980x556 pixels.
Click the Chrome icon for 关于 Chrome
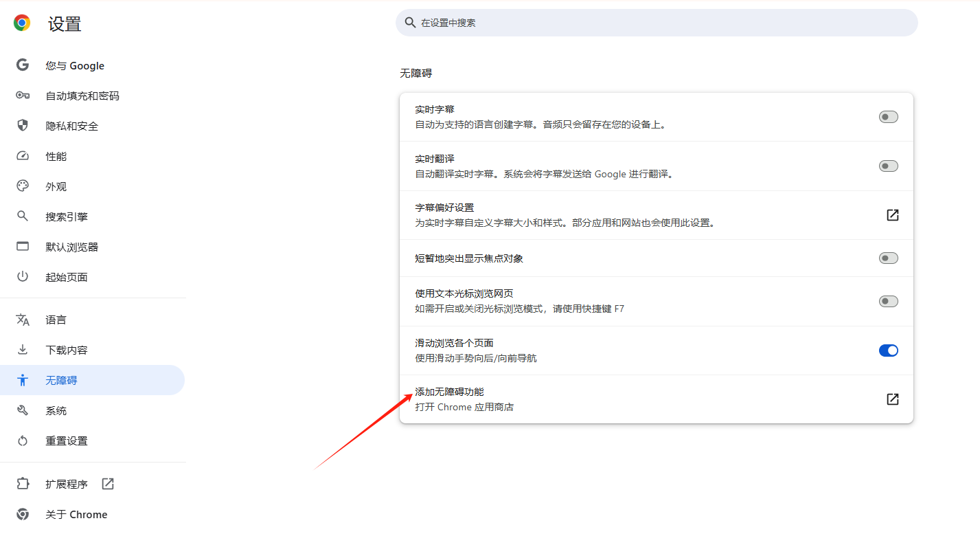(x=23, y=514)
